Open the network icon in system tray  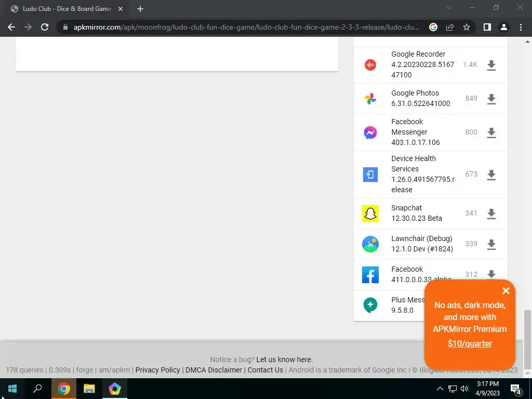(453, 389)
